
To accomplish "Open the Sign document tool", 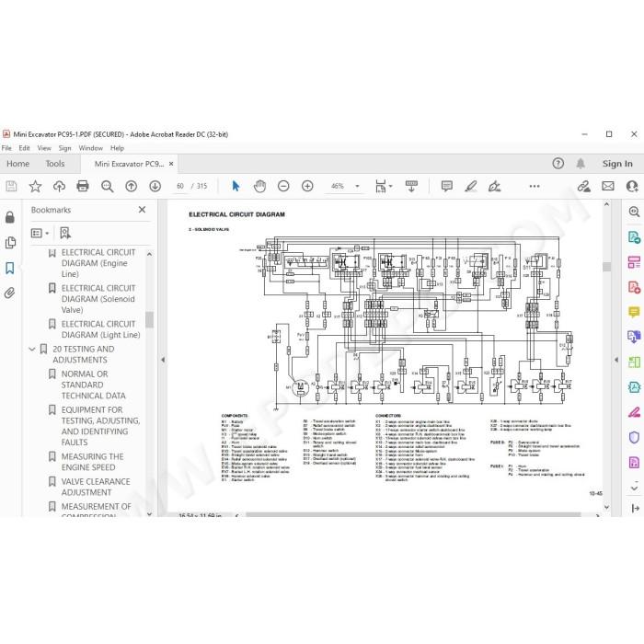I will coord(495,186).
